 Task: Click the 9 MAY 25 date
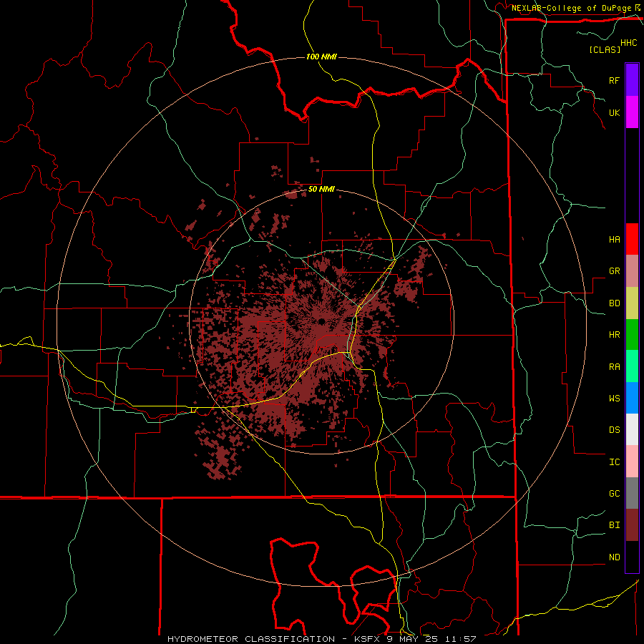click(412, 639)
